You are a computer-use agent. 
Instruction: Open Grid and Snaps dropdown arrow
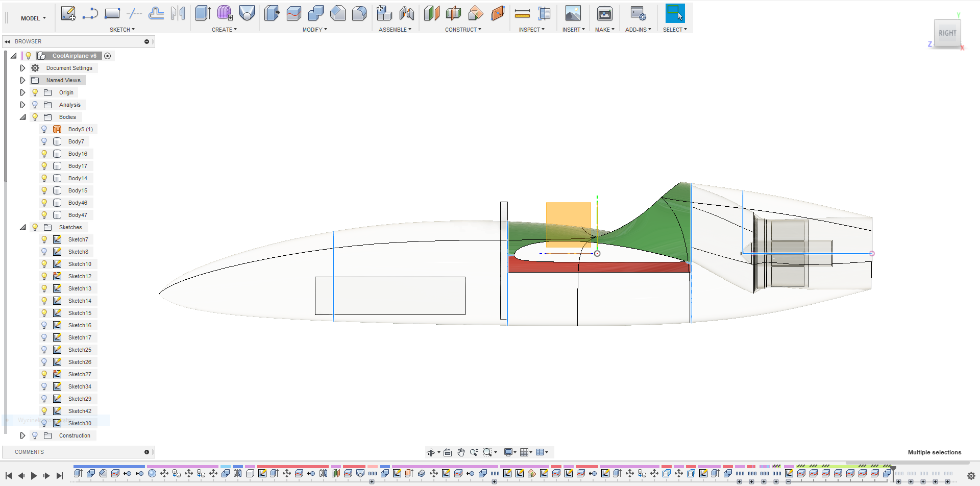(531, 452)
